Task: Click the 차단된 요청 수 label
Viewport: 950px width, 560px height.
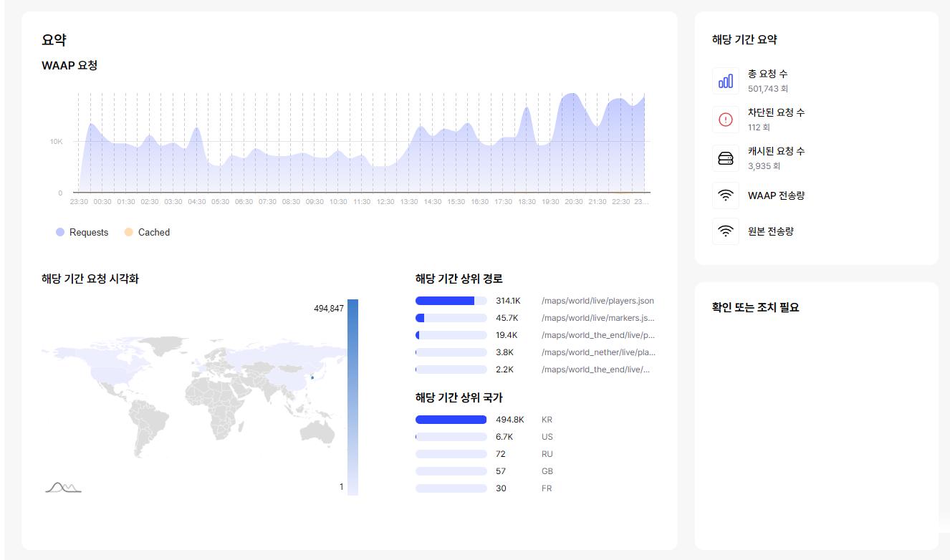Action: (x=776, y=112)
